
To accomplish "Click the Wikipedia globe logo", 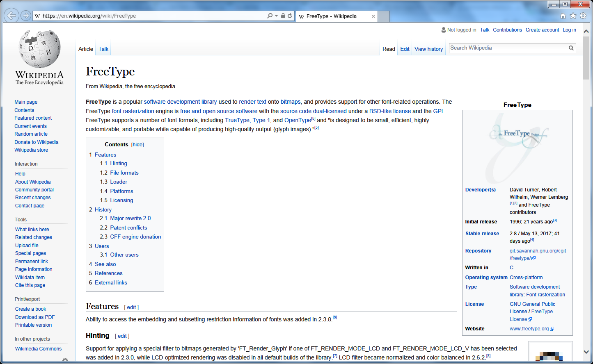I will [x=39, y=49].
